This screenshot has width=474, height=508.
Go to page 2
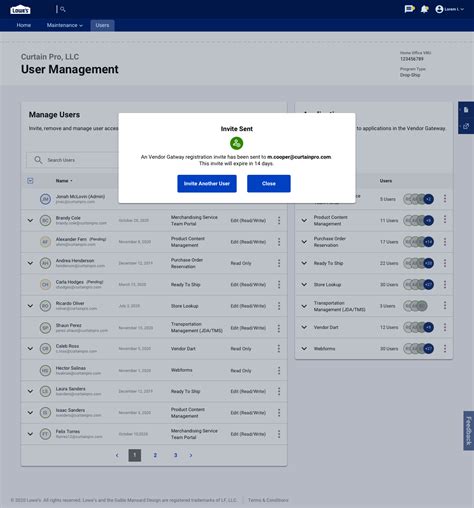tap(155, 455)
